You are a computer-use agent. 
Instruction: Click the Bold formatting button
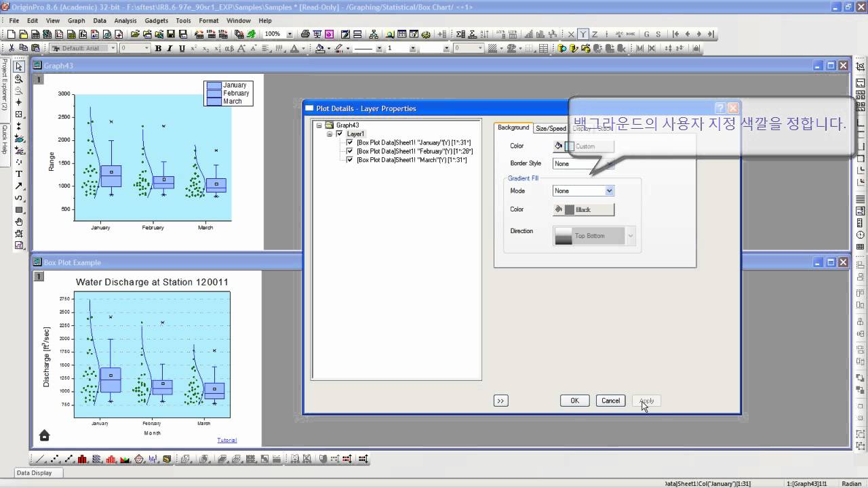(158, 48)
